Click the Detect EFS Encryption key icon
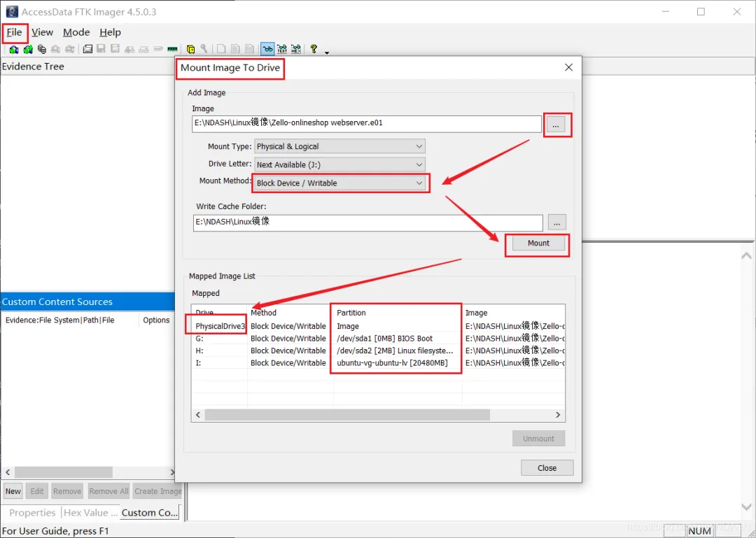 click(x=204, y=49)
